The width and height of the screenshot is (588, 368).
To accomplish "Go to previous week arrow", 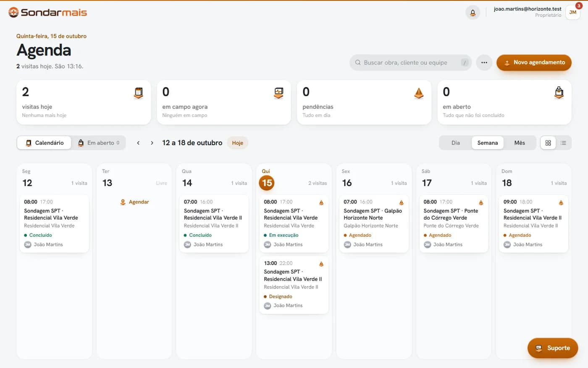I will tap(138, 143).
